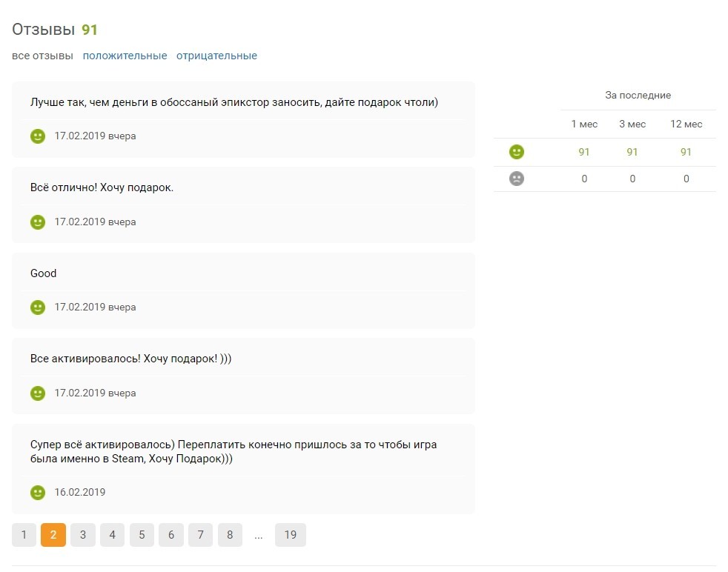Image resolution: width=728 pixels, height=572 pixels.
Task: Go to reviews page 1
Action: (24, 535)
